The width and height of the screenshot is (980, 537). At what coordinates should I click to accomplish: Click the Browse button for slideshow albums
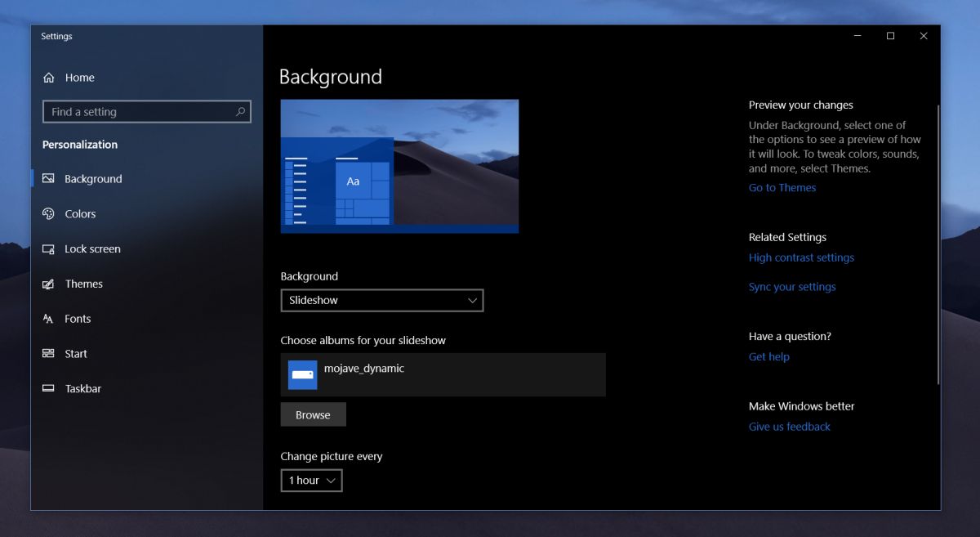[313, 414]
